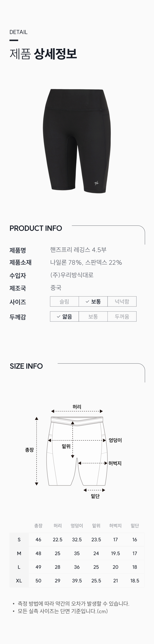Screen dimensions: 154x644
Task: Click the S size row header
Action: pyautogui.click(x=19, y=540)
